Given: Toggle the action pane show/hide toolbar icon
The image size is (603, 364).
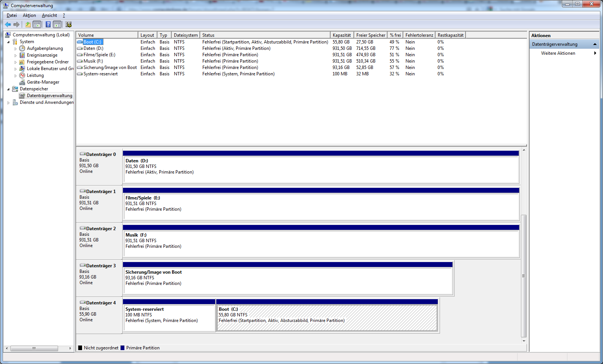Looking at the screenshot, I should coord(57,24).
